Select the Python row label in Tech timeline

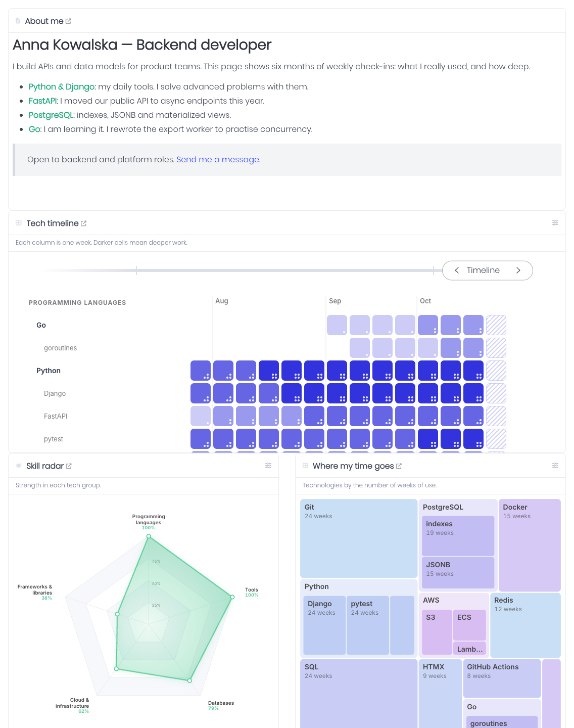pyautogui.click(x=49, y=371)
